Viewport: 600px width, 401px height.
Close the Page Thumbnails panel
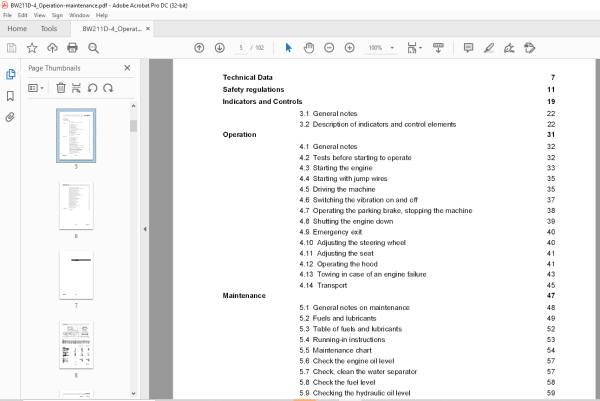point(127,68)
